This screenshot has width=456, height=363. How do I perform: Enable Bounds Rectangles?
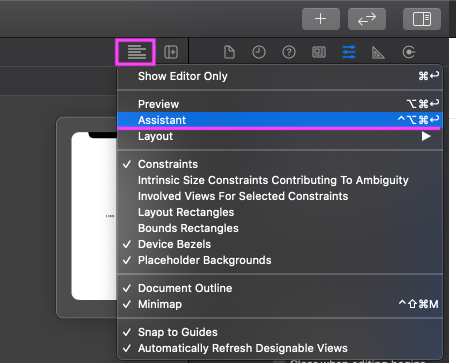click(x=280, y=228)
